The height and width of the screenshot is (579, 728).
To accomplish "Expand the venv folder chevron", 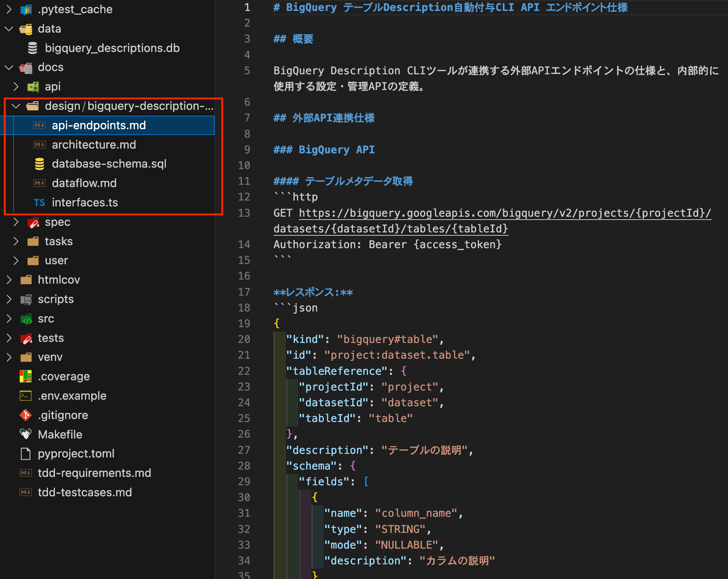I will click(9, 357).
